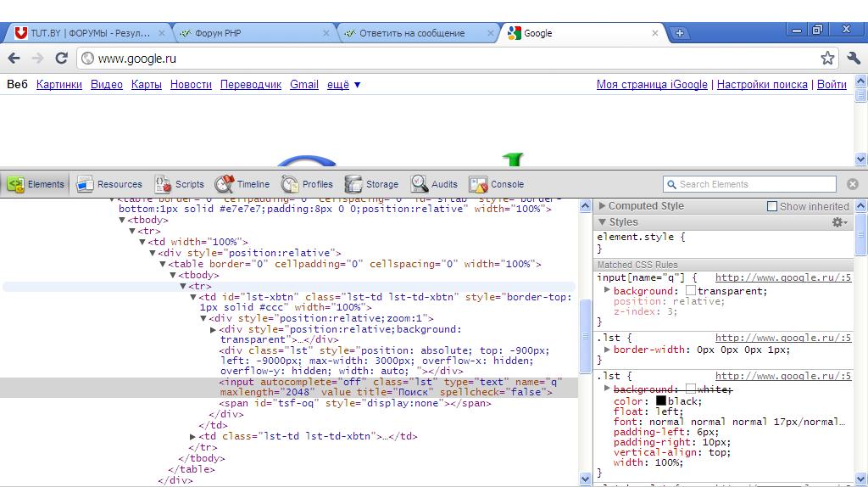The image size is (868, 487).
Task: Click the z-index: 3 property
Action: click(645, 311)
